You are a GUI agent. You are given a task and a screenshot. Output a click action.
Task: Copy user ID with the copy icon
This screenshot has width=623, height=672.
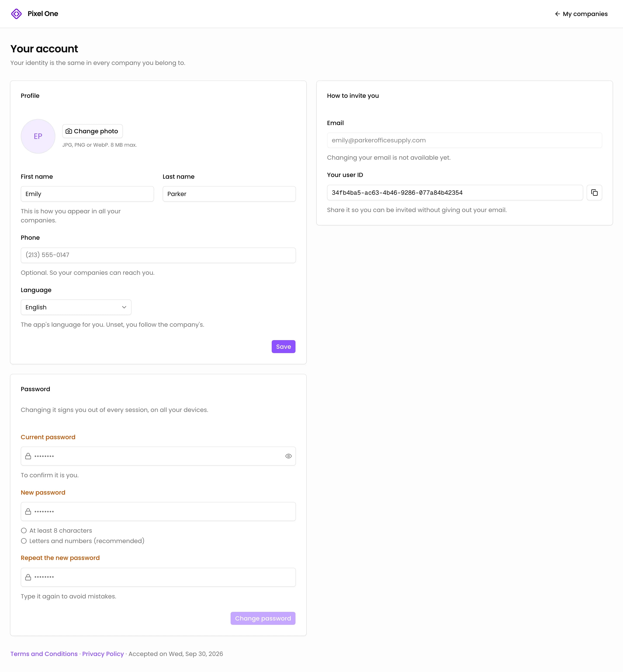pyautogui.click(x=594, y=193)
